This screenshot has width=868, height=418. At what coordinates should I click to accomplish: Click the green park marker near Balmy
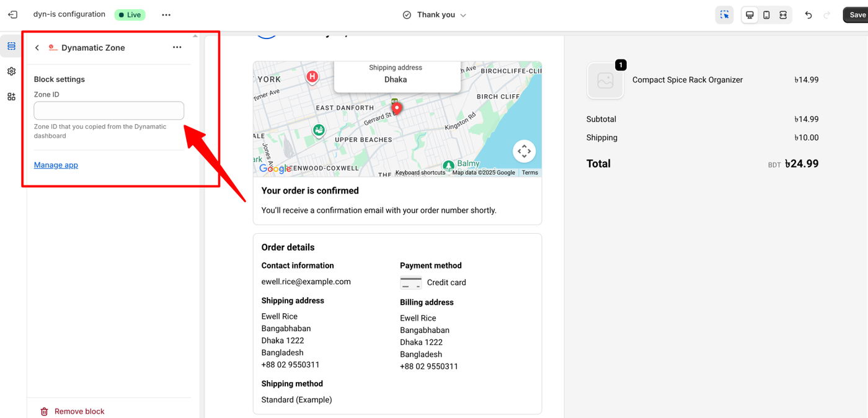click(448, 166)
